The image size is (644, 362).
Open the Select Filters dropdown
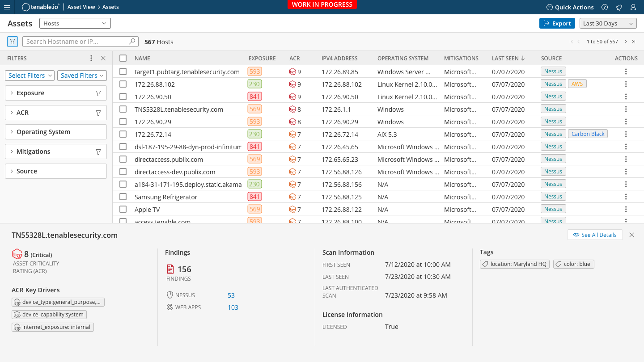point(30,76)
